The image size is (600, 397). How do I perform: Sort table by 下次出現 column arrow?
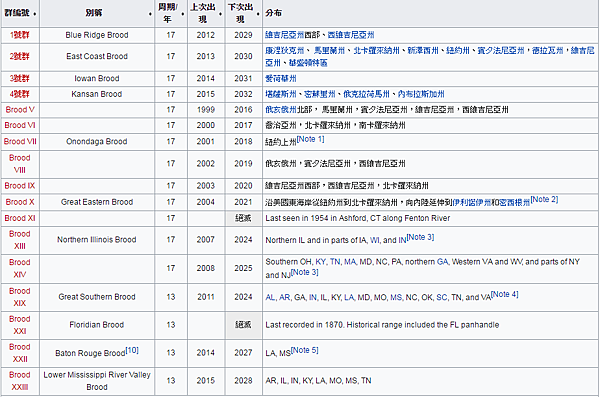[x=258, y=14]
